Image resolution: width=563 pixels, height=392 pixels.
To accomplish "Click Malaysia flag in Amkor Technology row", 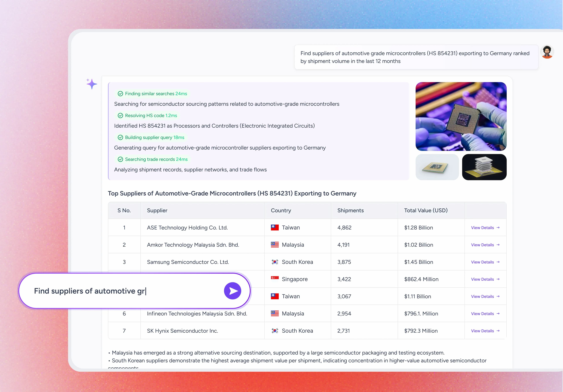I will point(275,245).
